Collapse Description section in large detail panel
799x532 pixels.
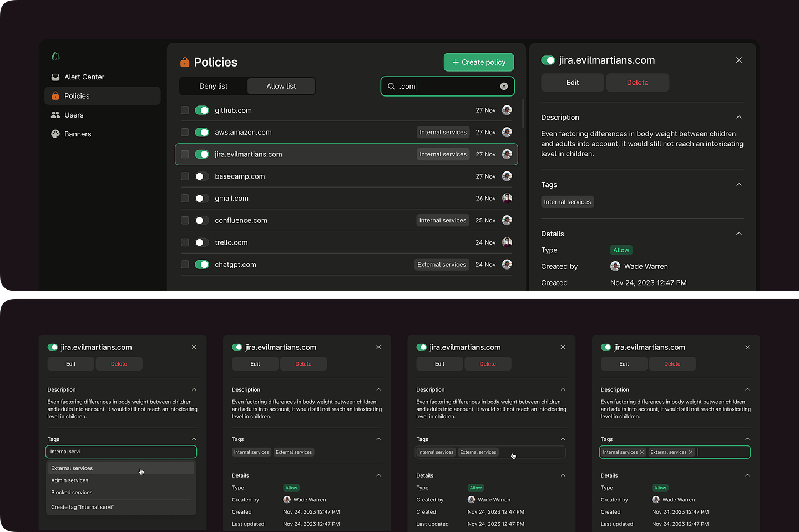tap(739, 117)
